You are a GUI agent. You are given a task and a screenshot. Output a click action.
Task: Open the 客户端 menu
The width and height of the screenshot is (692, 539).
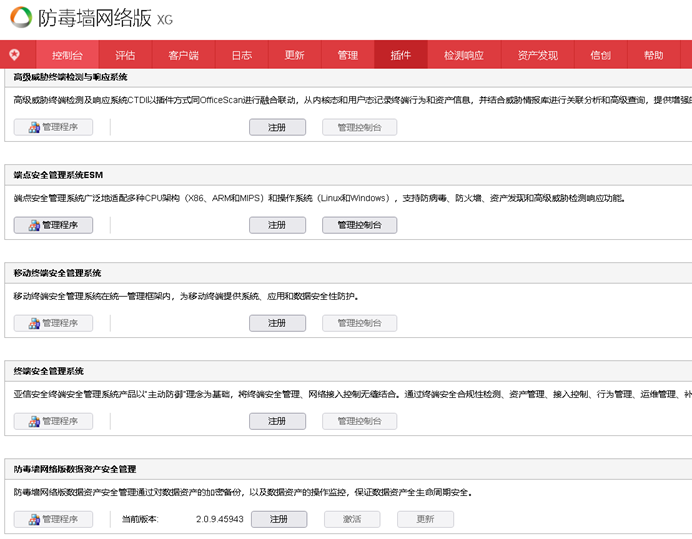184,55
